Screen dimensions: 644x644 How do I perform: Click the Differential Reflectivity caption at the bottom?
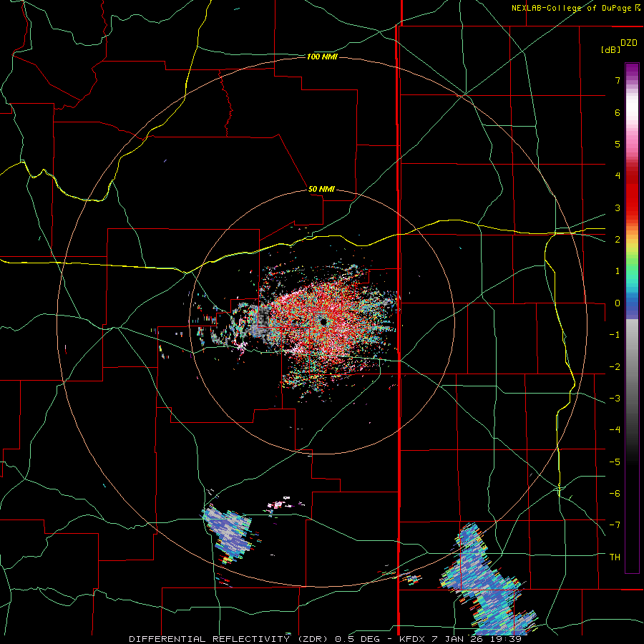pos(326,639)
